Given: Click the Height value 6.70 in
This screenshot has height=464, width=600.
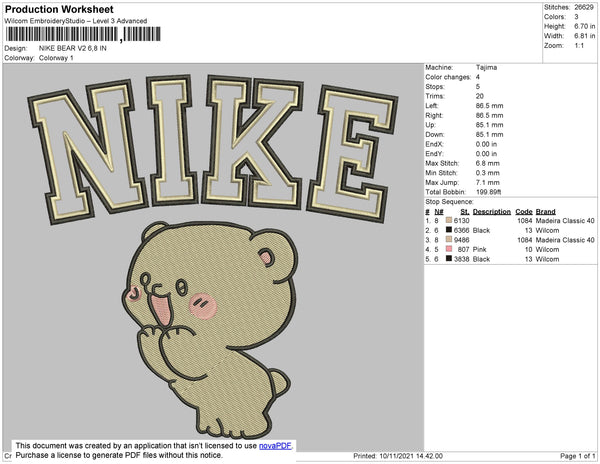Looking at the screenshot, I should click(584, 26).
